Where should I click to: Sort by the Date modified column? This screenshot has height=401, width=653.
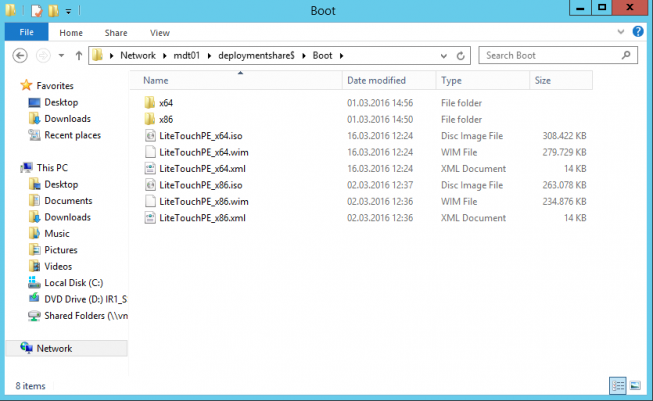(389, 80)
